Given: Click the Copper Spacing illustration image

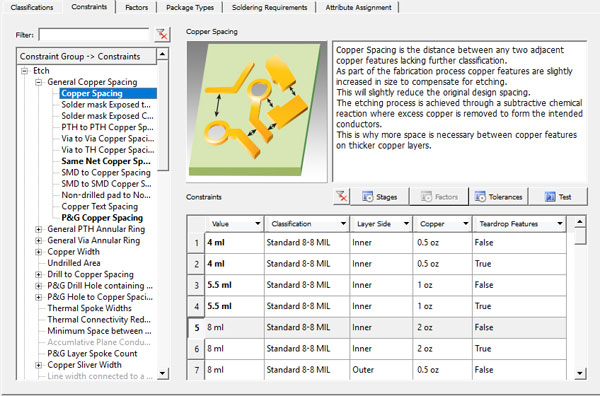Looking at the screenshot, I should click(x=257, y=111).
